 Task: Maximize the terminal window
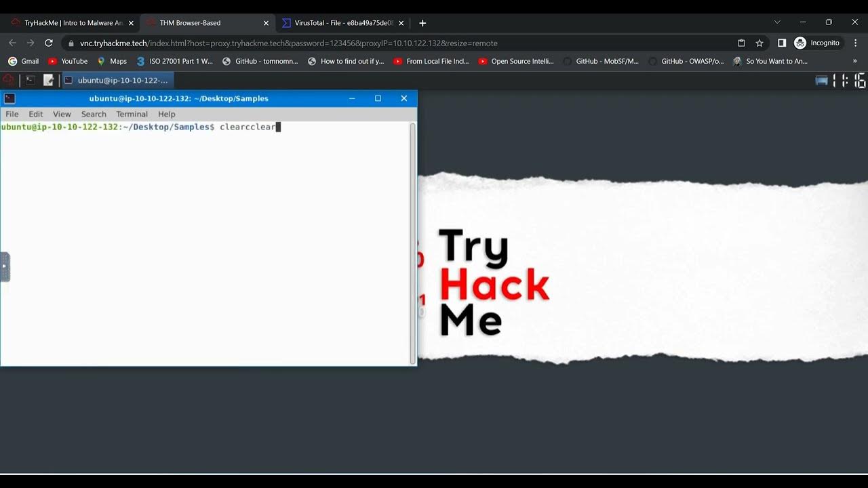[378, 98]
